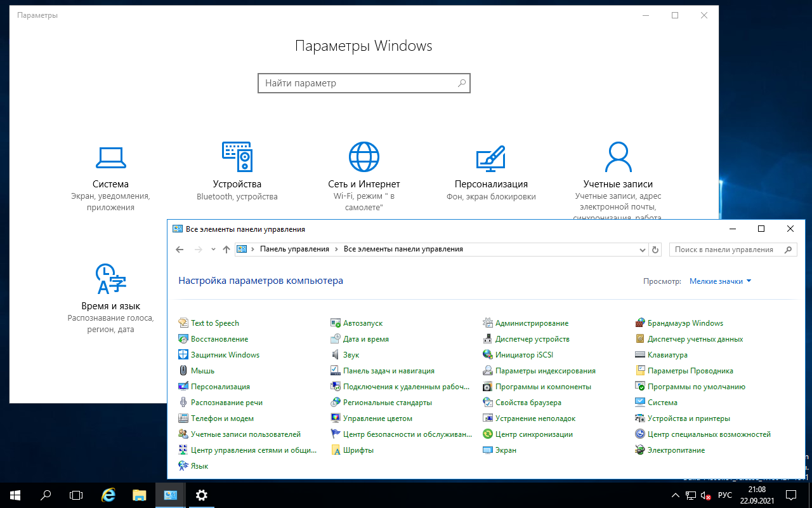Open Центр специальных возможностей link
Image resolution: width=812 pixels, height=508 pixels.
pos(709,434)
